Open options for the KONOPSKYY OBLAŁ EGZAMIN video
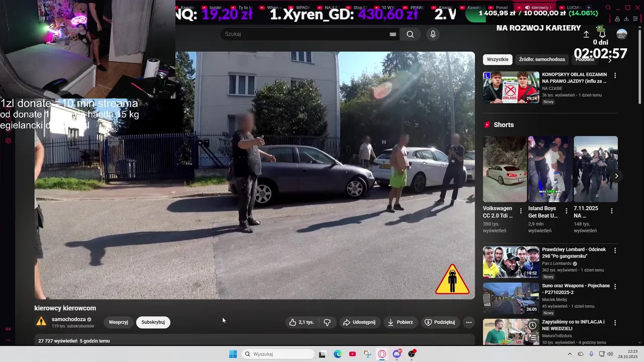 (615, 75)
